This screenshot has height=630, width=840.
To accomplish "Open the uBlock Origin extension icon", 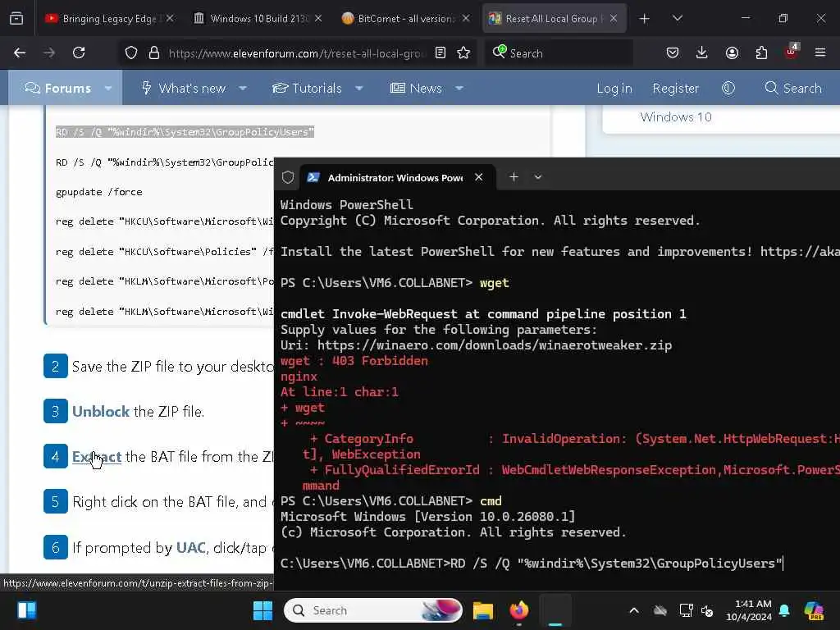I will pos(792,52).
